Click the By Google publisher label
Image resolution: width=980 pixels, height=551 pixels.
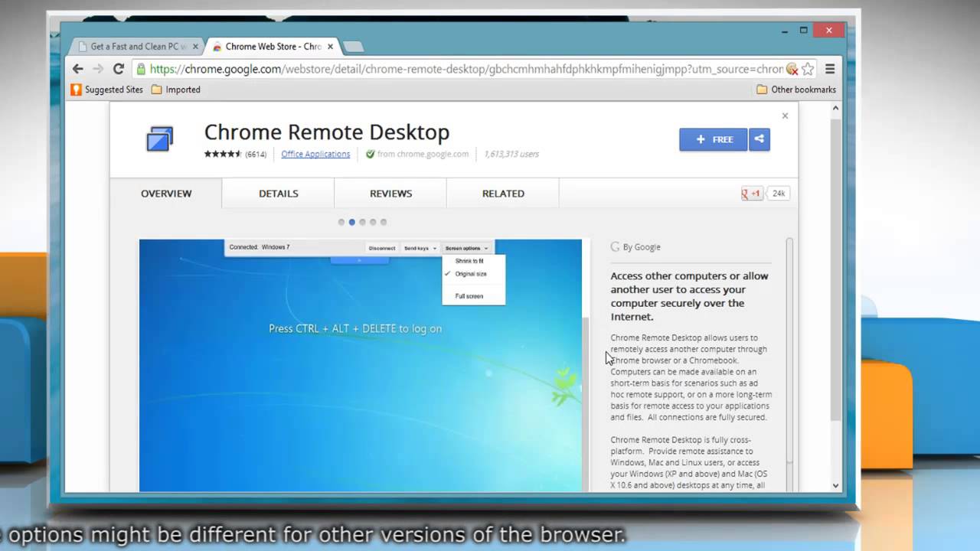[x=635, y=247]
